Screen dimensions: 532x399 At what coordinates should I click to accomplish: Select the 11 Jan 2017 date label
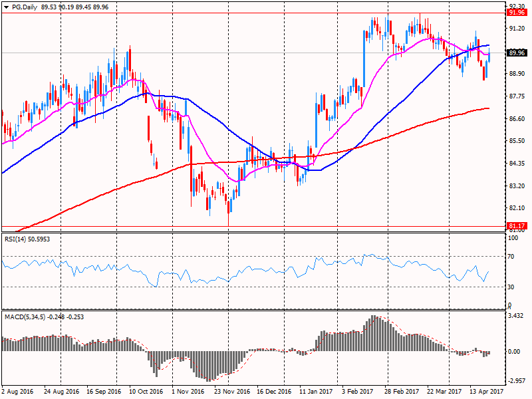point(316,391)
